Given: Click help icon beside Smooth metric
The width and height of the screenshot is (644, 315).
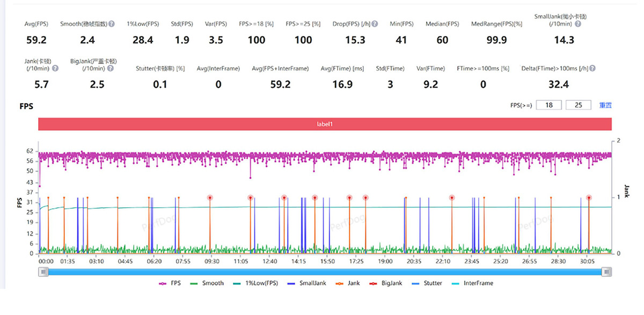Looking at the screenshot, I should (112, 24).
